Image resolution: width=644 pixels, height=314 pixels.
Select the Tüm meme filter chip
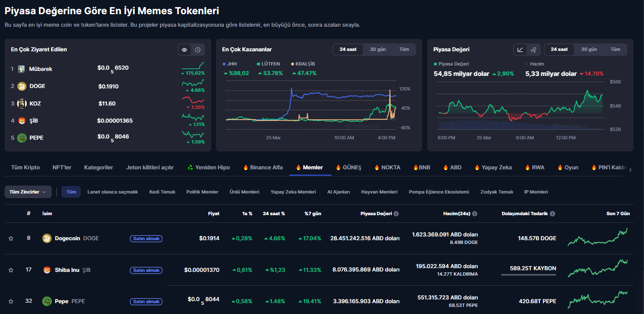pyautogui.click(x=71, y=192)
